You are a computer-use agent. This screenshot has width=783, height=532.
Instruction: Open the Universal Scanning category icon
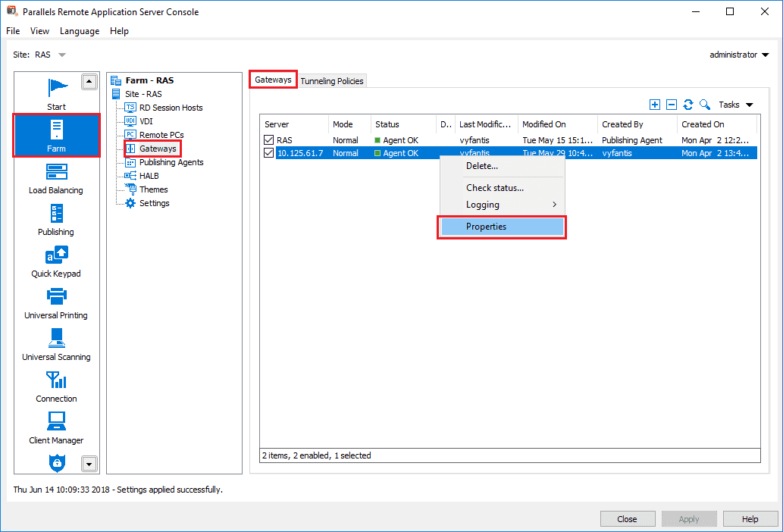coord(56,338)
